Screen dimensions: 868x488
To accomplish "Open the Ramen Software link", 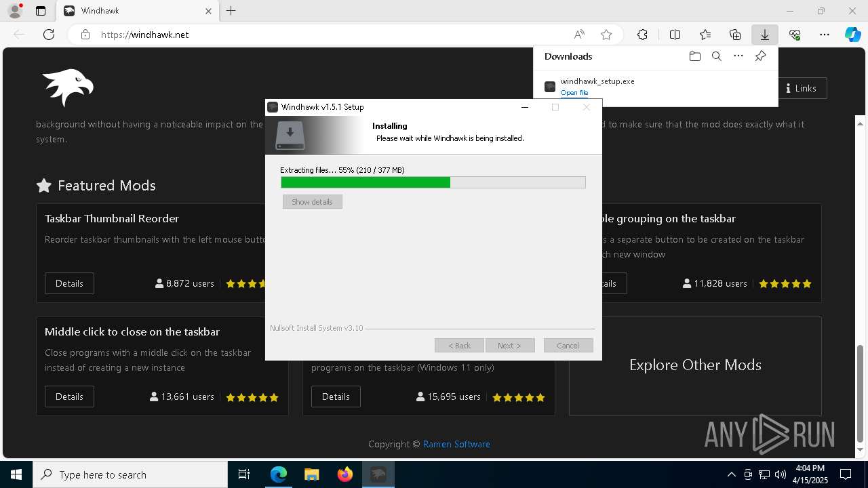I will click(456, 444).
